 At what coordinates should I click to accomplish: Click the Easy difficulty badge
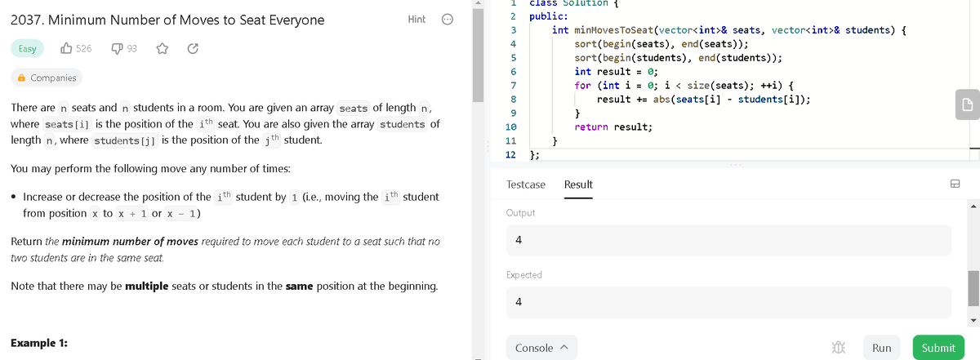[28, 49]
